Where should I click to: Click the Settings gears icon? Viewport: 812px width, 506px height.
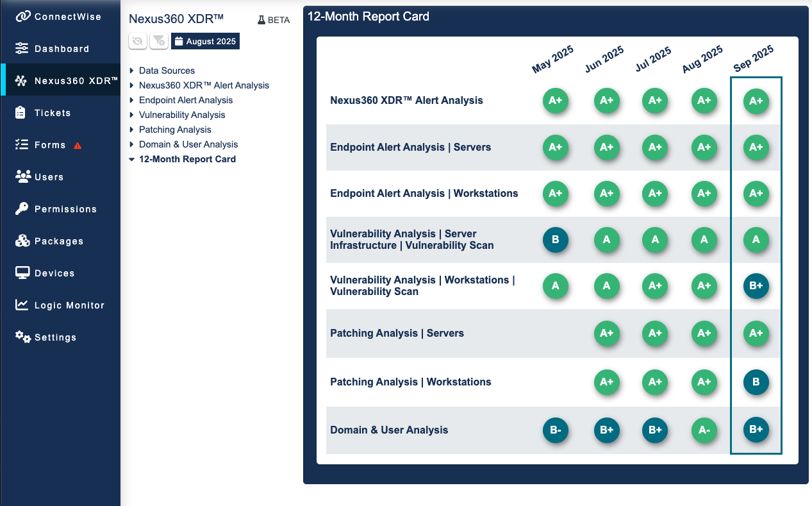tap(23, 337)
